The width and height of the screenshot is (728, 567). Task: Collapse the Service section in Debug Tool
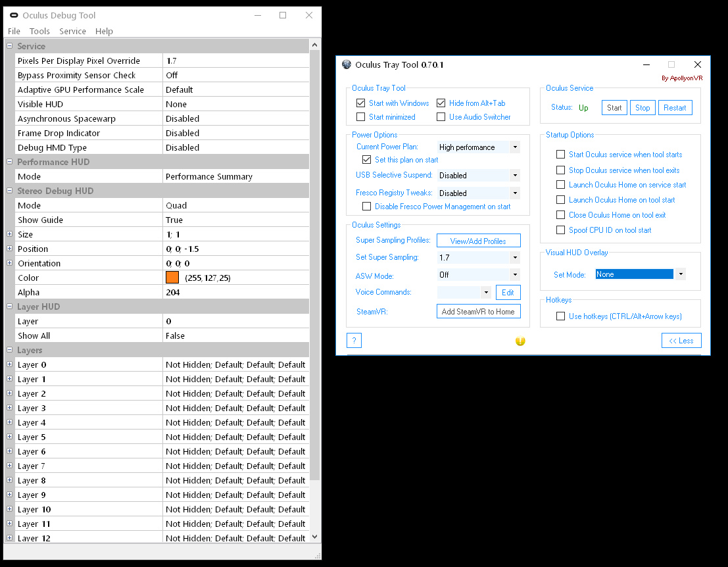click(9, 46)
